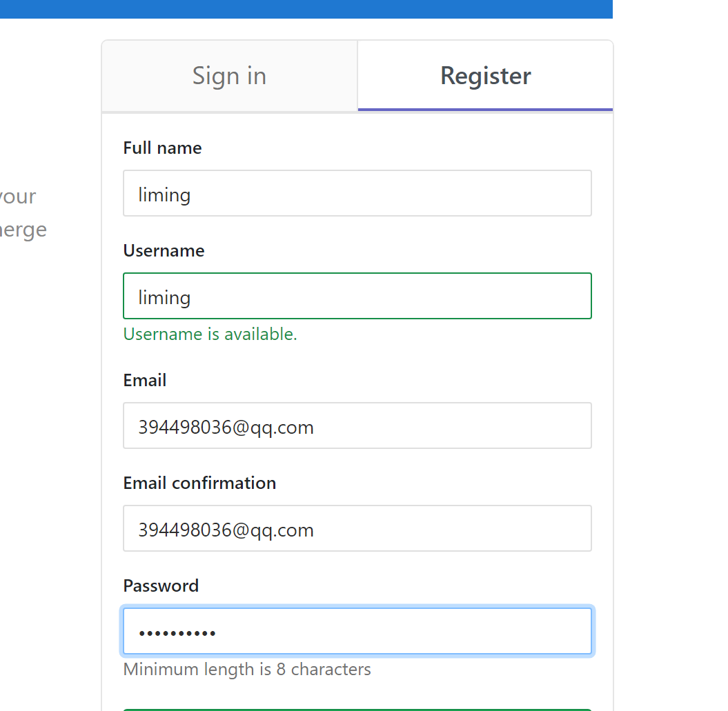
Task: Click the Email confirmation label
Action: click(x=199, y=483)
